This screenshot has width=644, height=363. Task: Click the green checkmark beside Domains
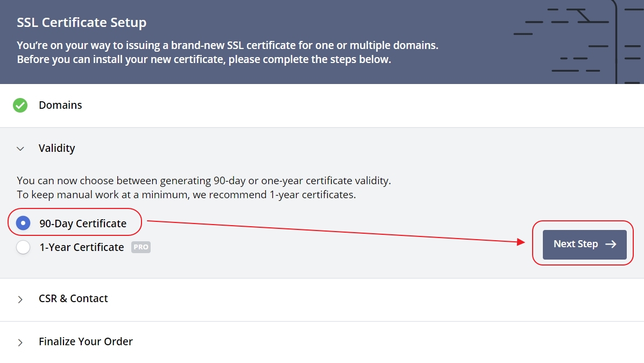coord(20,105)
